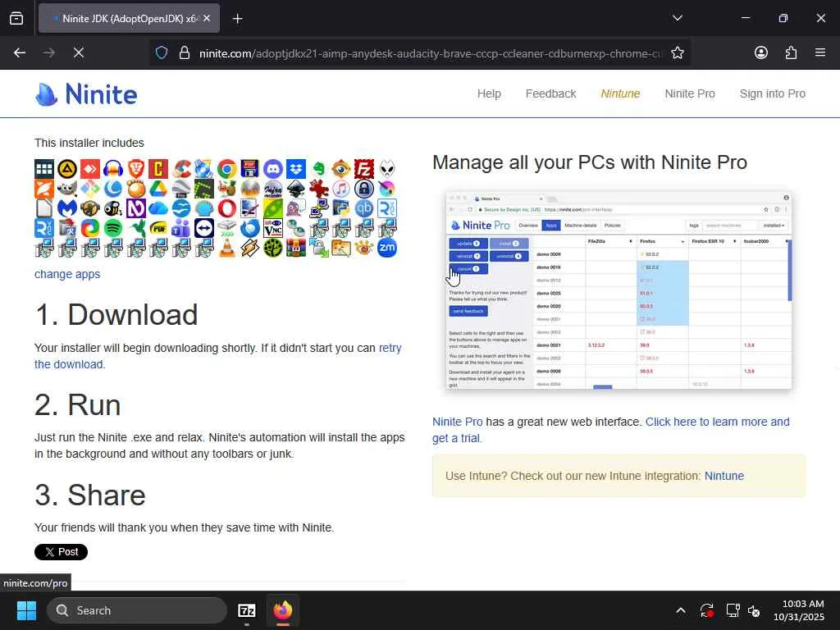Show hidden system tray icons
The width and height of the screenshot is (840, 630).
coord(680,610)
